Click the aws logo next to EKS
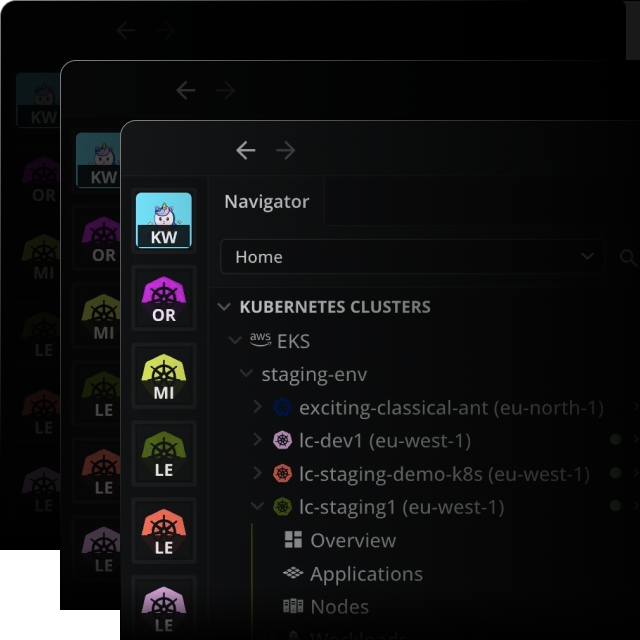Image resolution: width=640 pixels, height=640 pixels. click(260, 339)
